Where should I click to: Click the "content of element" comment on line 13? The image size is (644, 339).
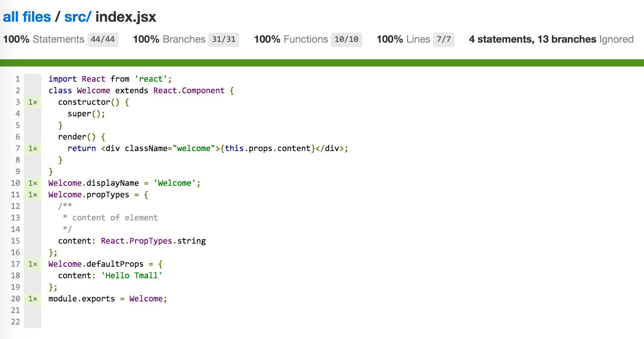click(x=115, y=218)
